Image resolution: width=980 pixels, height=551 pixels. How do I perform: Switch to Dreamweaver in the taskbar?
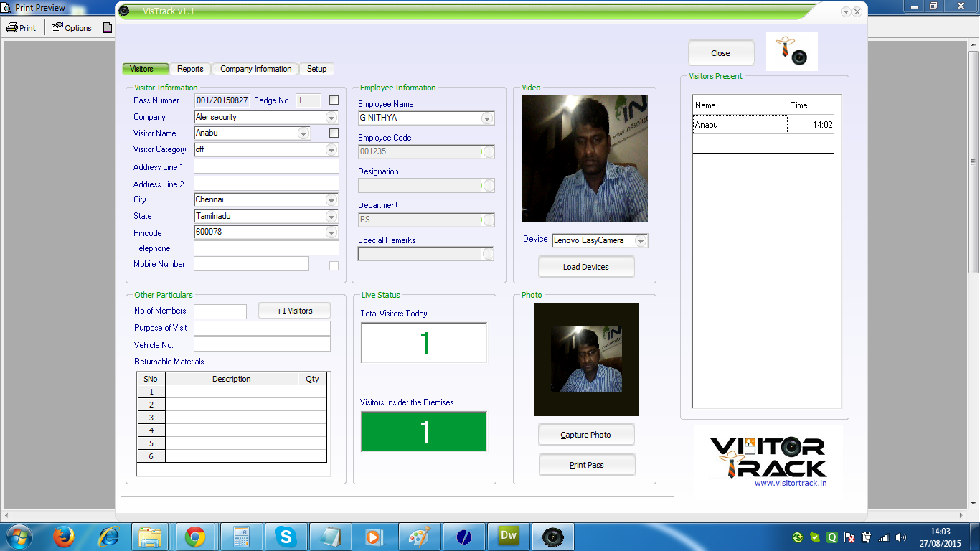(x=508, y=536)
